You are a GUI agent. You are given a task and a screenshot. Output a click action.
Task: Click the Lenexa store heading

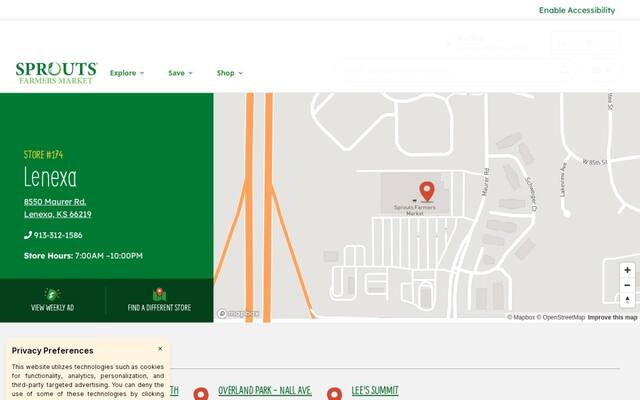[x=50, y=178]
